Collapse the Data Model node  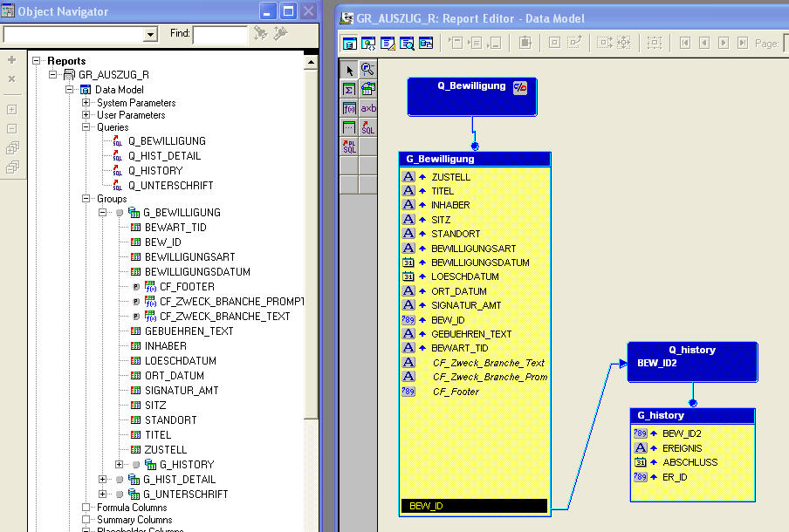70,90
